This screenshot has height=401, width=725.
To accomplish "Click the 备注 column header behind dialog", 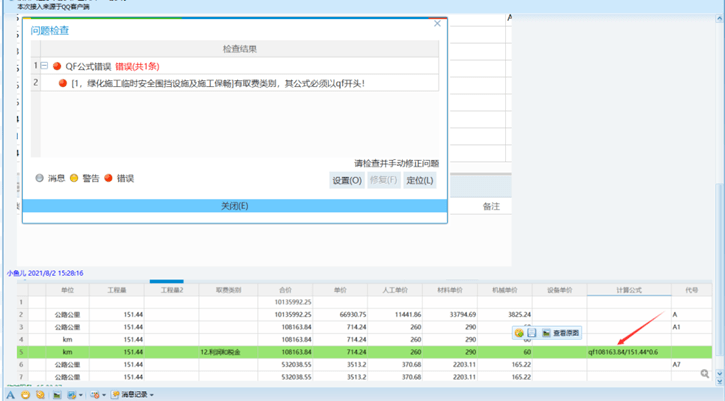I will (491, 206).
